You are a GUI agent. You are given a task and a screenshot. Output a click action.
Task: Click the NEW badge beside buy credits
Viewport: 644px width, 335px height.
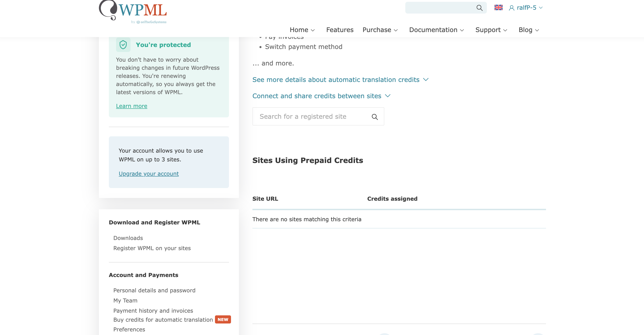coord(223,319)
